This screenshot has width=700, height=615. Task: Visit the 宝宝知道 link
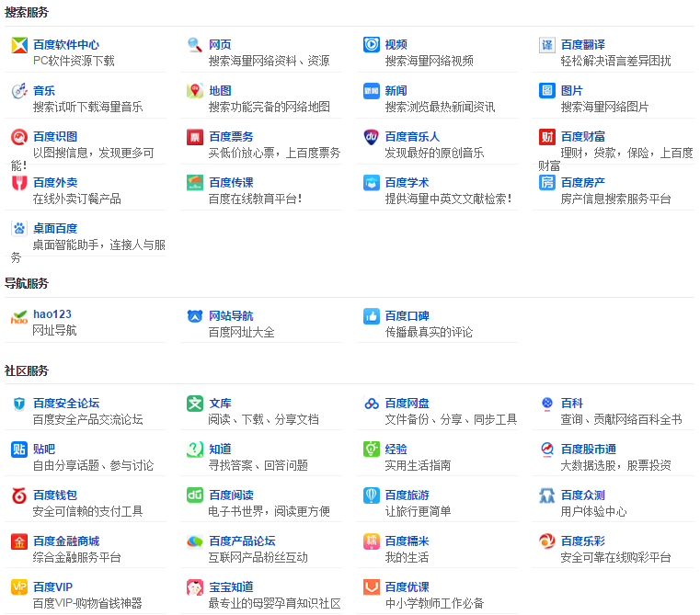231,587
